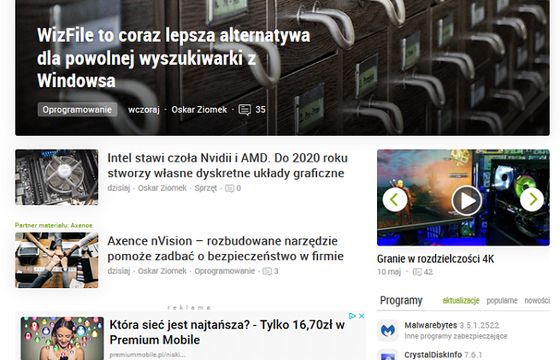This screenshot has width=560, height=360.
Task: Play the 4K gaming video
Action: coord(467,201)
